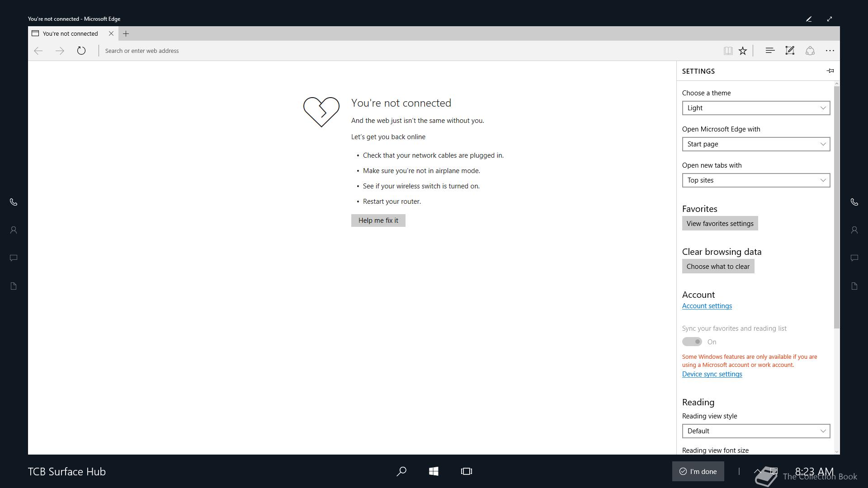Pin the Settings pane
Viewport: 868px width, 488px height.
[x=830, y=70]
